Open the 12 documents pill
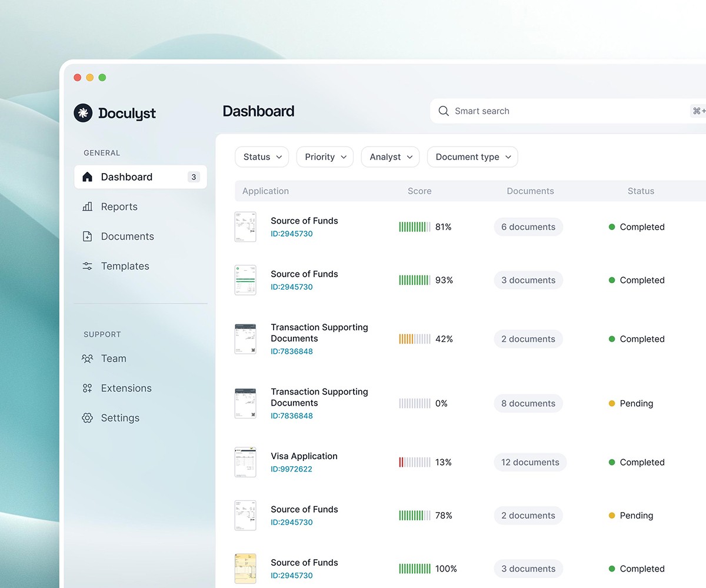 tap(530, 462)
